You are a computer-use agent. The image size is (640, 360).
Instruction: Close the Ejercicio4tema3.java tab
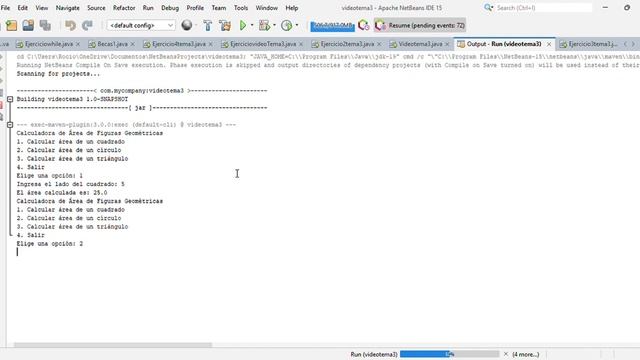click(211, 44)
